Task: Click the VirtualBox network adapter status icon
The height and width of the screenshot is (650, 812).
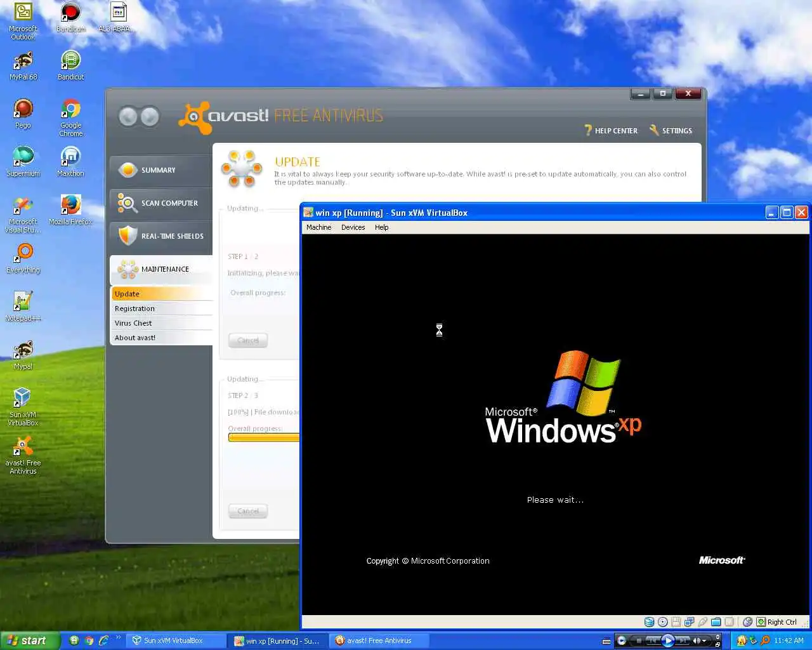Action: (x=689, y=622)
